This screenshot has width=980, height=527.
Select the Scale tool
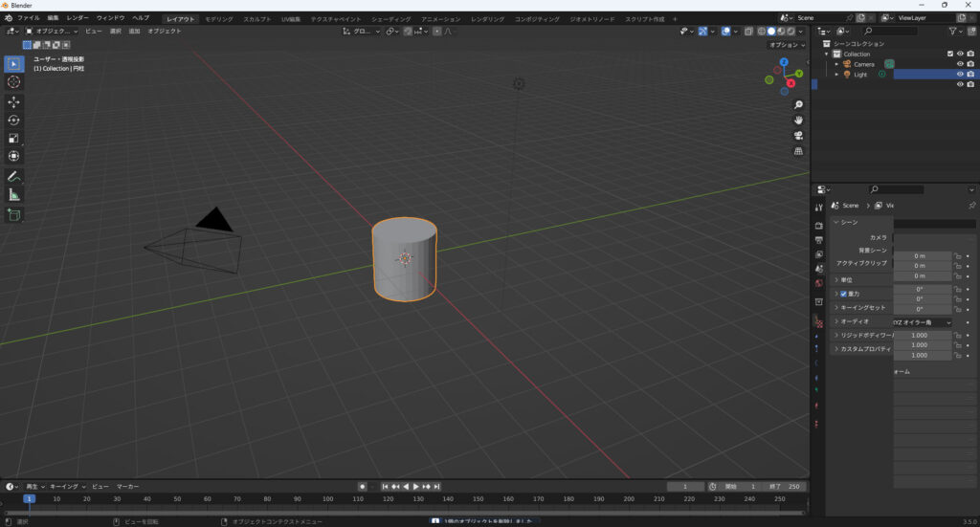13,138
